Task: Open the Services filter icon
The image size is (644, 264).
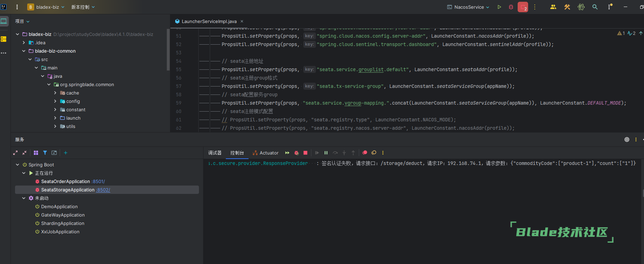Action: click(x=45, y=153)
